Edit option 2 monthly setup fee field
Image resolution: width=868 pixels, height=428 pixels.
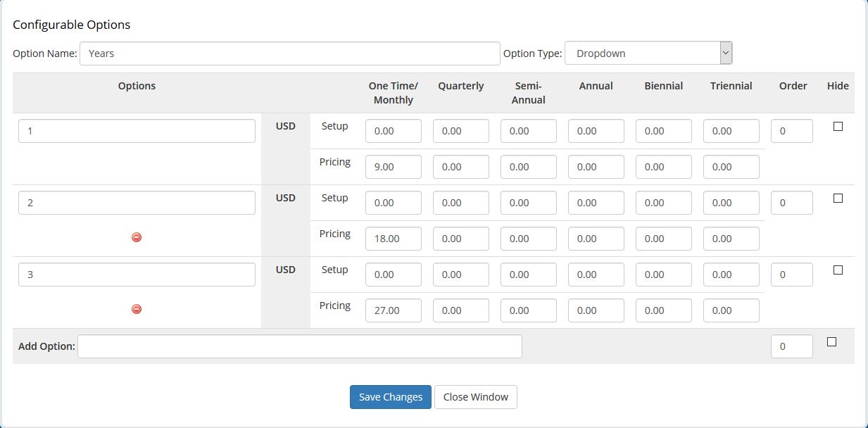394,203
